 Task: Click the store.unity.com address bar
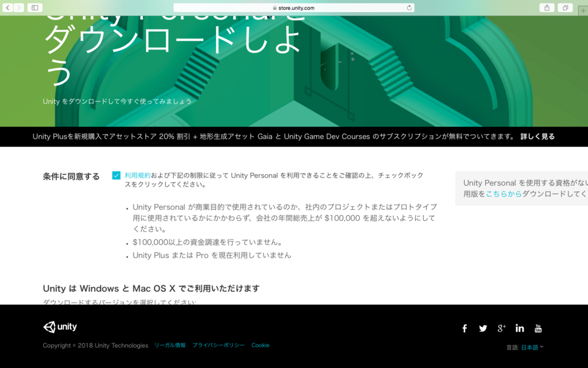pyautogui.click(x=293, y=7)
